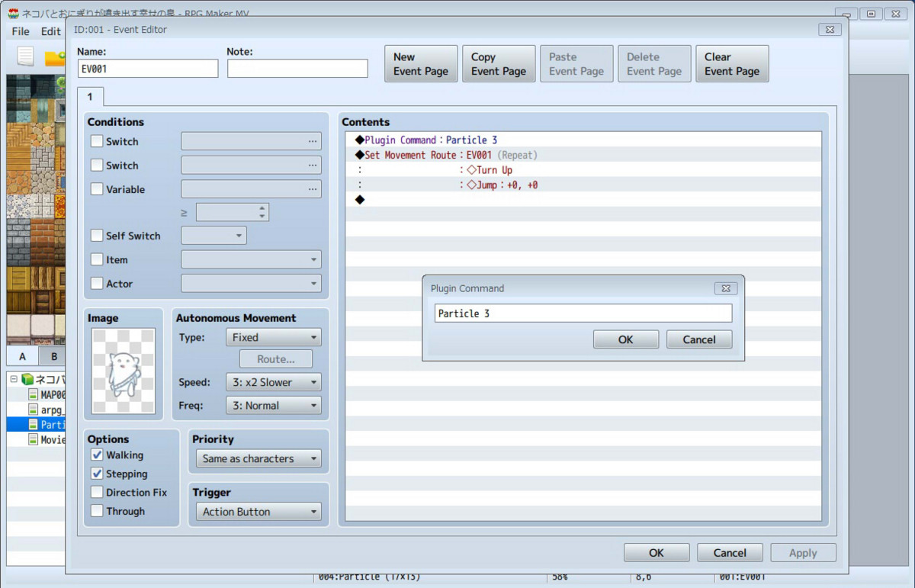Open the Speed dropdown showing x2 Slower

273,382
